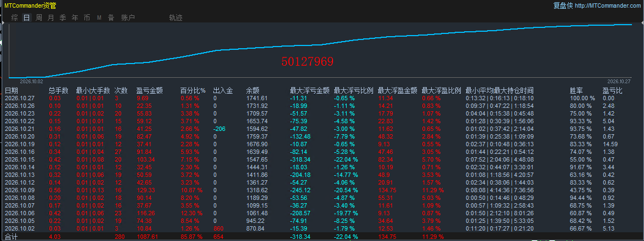644x241 pixels.
Task: Select the 2026.10.15 date row
Action: 322,159
